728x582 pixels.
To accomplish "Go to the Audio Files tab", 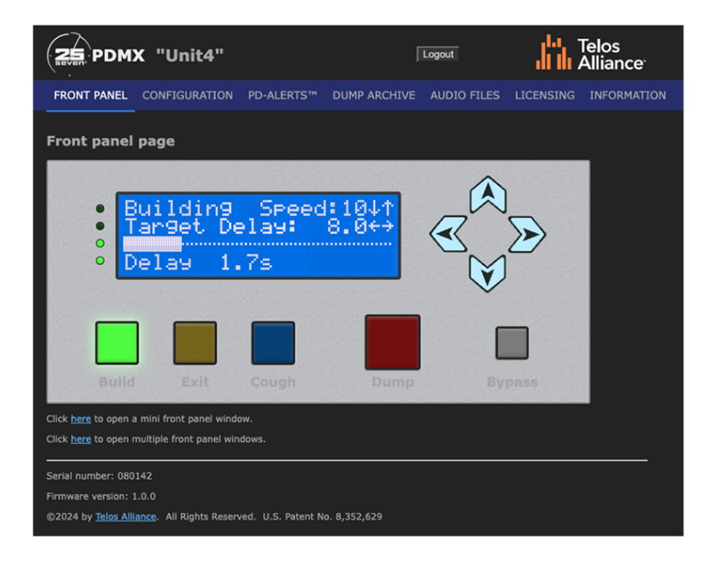I will [465, 95].
